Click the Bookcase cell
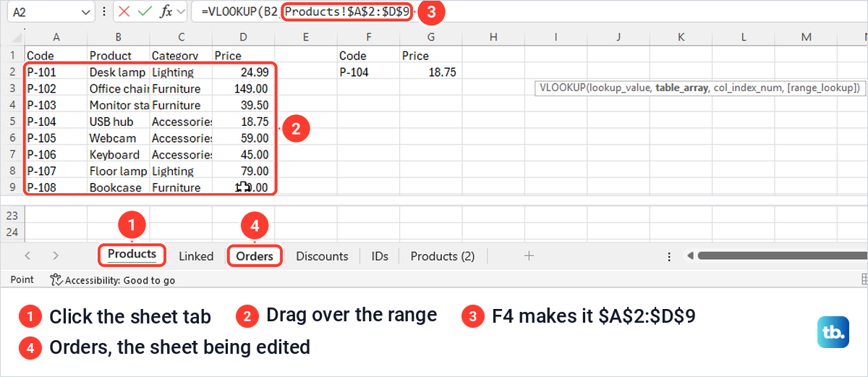 click(119, 187)
